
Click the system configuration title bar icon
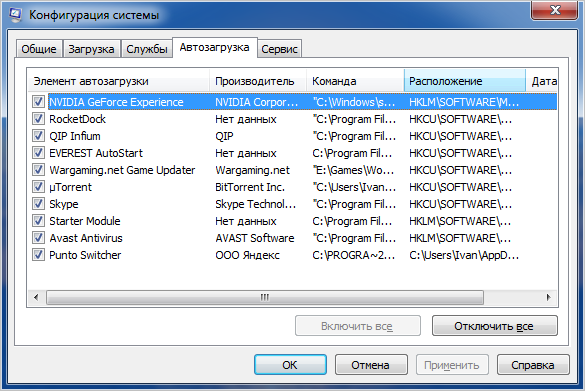coord(15,15)
